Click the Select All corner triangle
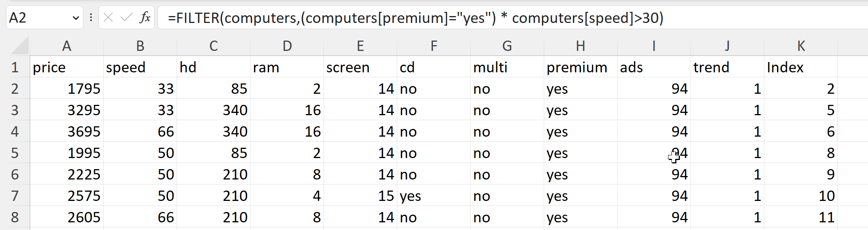Screen dimensions: 868x230 (x=20, y=46)
